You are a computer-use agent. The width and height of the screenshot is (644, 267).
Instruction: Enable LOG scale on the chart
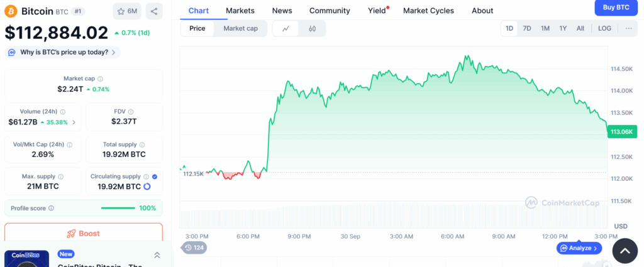(x=604, y=28)
